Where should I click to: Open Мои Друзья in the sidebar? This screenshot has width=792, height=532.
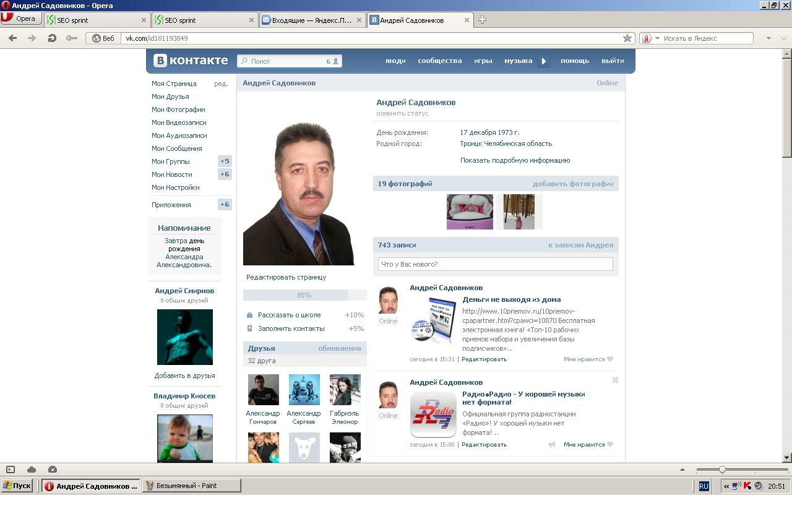tap(170, 97)
